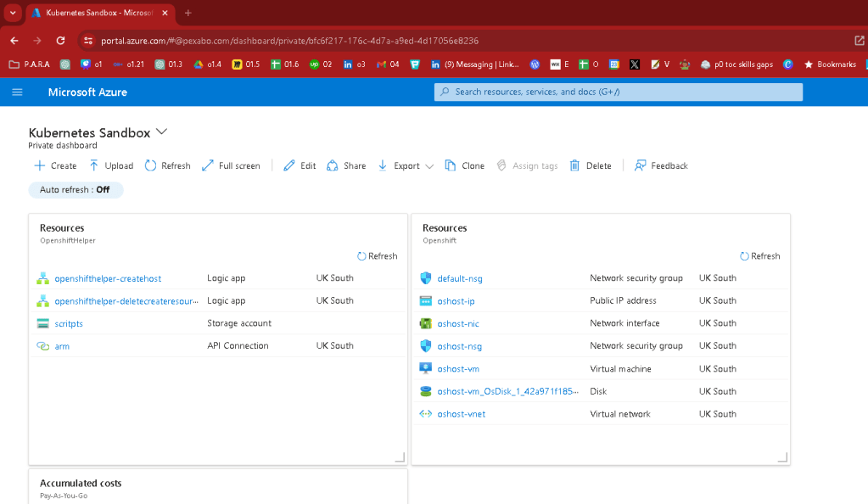Click the shield icon beside oshost-nsg
This screenshot has height=504, width=868.
pos(426,345)
